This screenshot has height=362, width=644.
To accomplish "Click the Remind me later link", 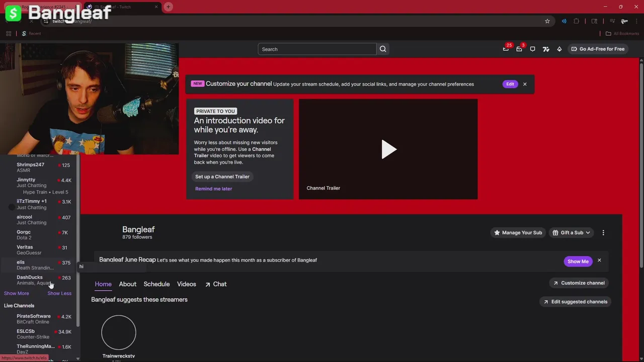I will point(213,189).
